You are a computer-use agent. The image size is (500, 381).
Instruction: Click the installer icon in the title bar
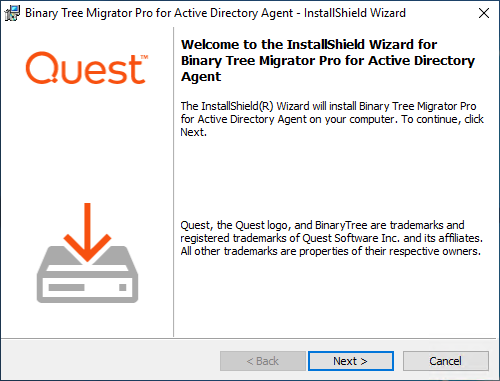[x=12, y=13]
